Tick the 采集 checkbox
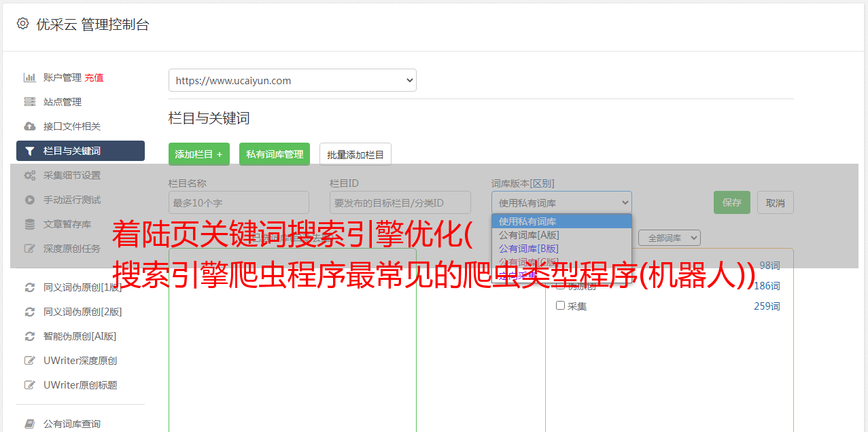This screenshot has height=432, width=868. [x=561, y=306]
